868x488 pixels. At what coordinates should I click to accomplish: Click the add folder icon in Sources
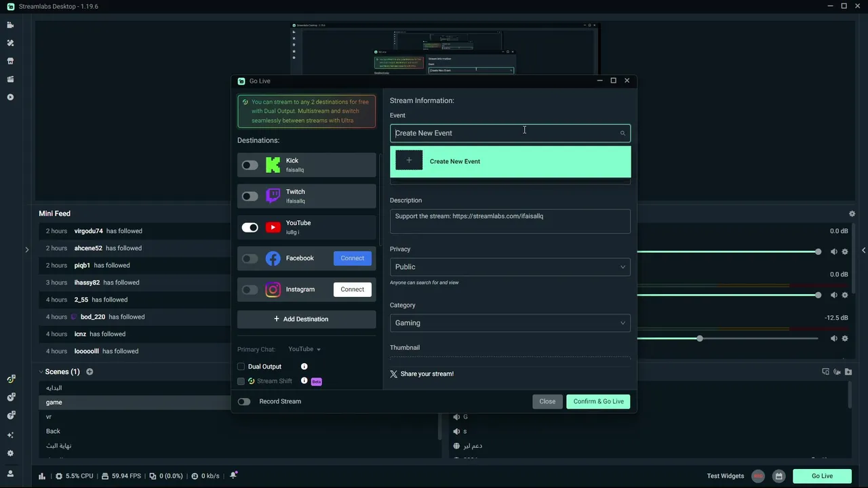[x=848, y=371]
